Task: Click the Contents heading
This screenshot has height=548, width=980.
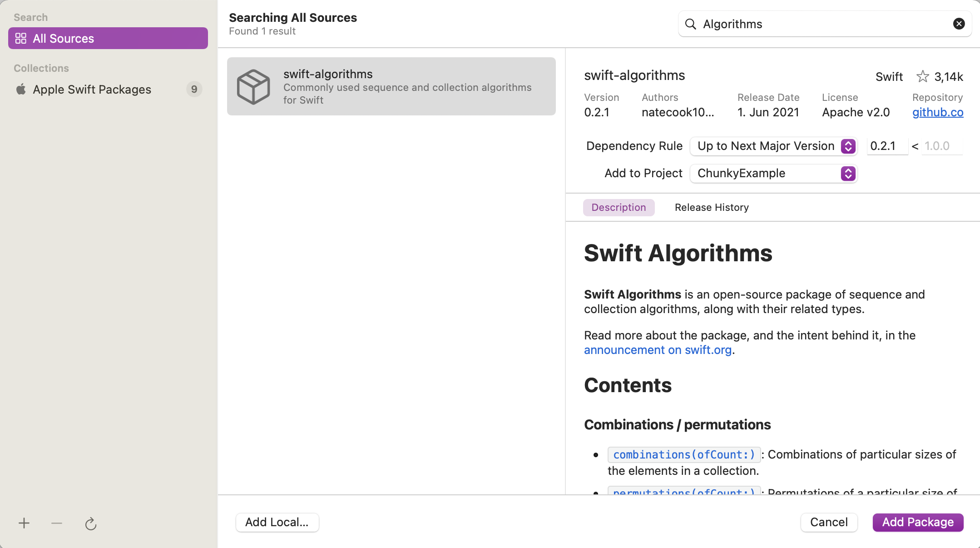Action: point(628,385)
